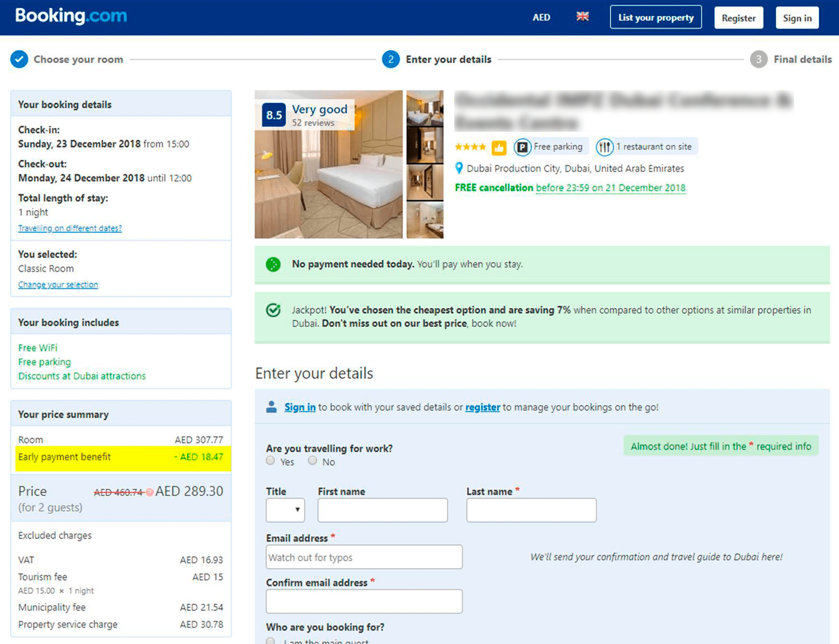The image size is (839, 644).
Task: Select No for travelling for work
Action: click(313, 461)
